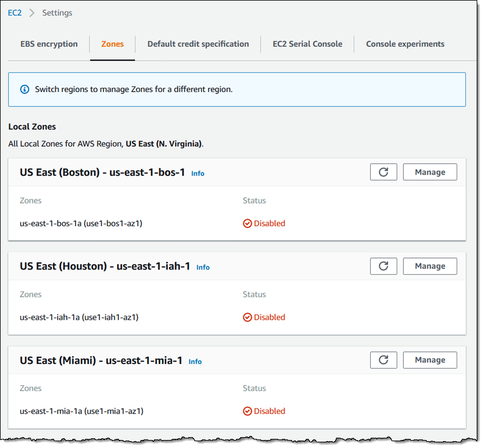Navigate to EC2 via breadcrumb link
The width and height of the screenshot is (483, 448).
pyautogui.click(x=14, y=13)
